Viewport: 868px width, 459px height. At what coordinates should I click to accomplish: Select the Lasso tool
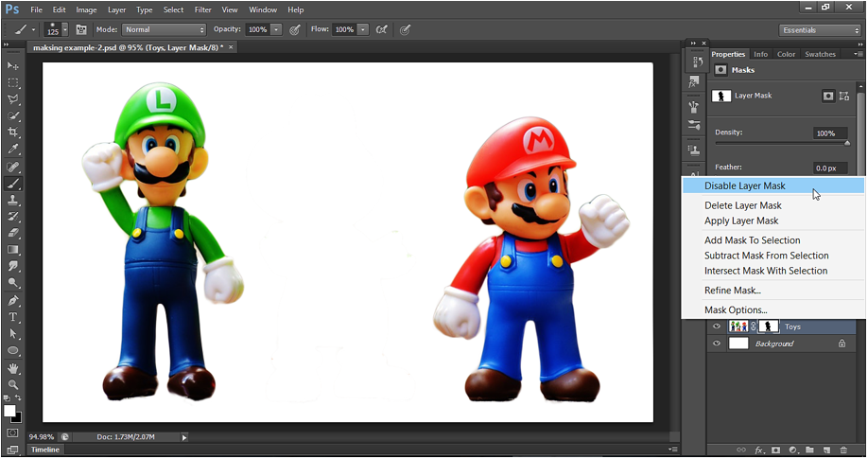(x=12, y=99)
